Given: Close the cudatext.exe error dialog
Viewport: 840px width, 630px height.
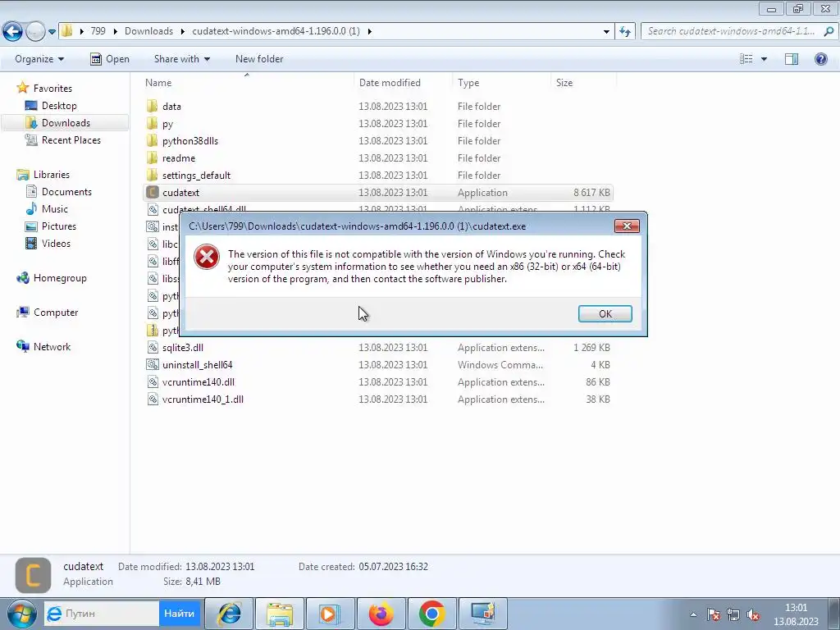Looking at the screenshot, I should pos(627,226).
